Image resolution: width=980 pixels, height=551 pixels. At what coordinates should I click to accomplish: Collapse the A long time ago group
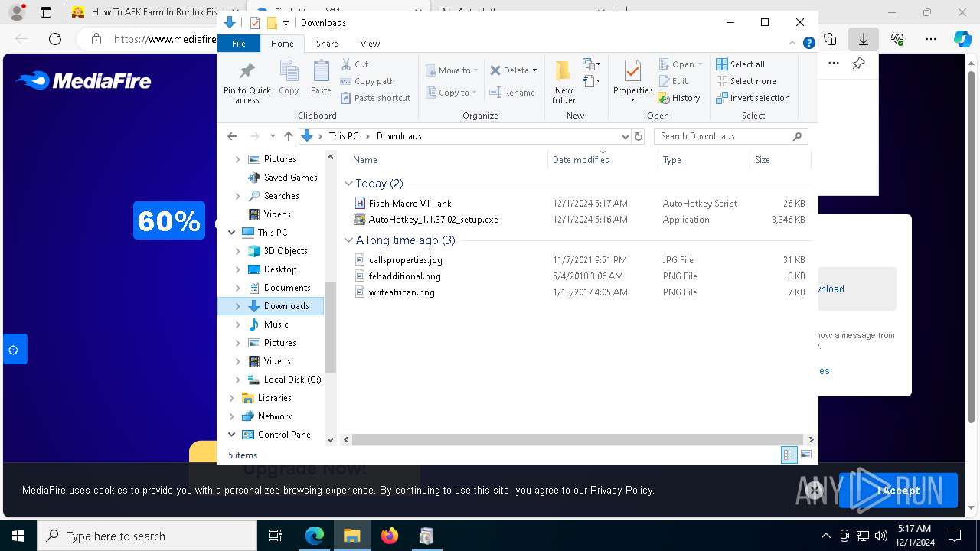click(x=348, y=240)
